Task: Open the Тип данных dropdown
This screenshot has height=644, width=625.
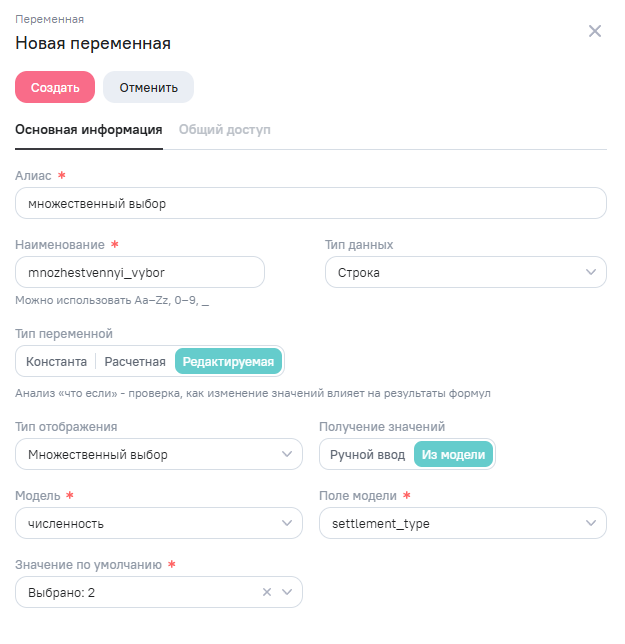Action: (x=465, y=272)
